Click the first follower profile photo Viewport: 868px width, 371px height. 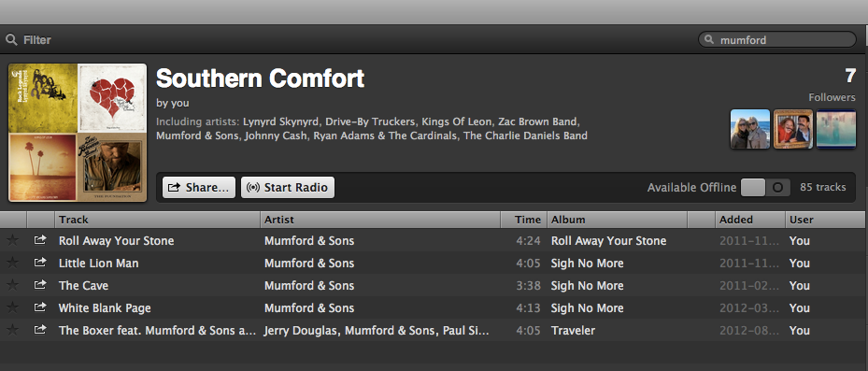(x=750, y=129)
